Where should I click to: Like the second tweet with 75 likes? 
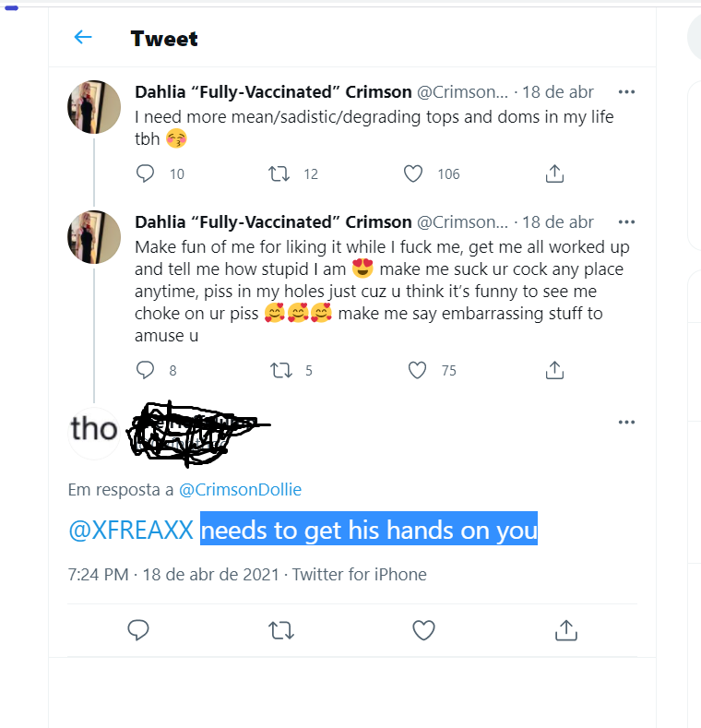click(417, 370)
